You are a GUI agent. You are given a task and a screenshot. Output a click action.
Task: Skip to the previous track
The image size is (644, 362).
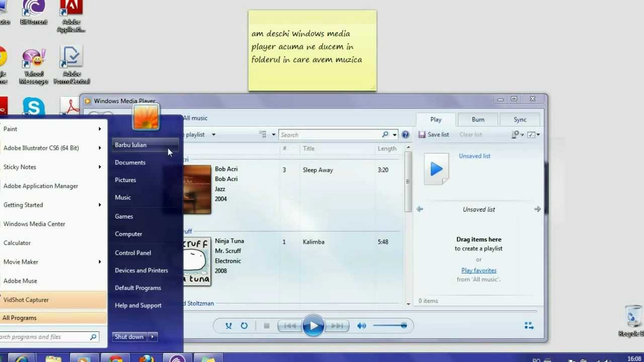pos(290,326)
